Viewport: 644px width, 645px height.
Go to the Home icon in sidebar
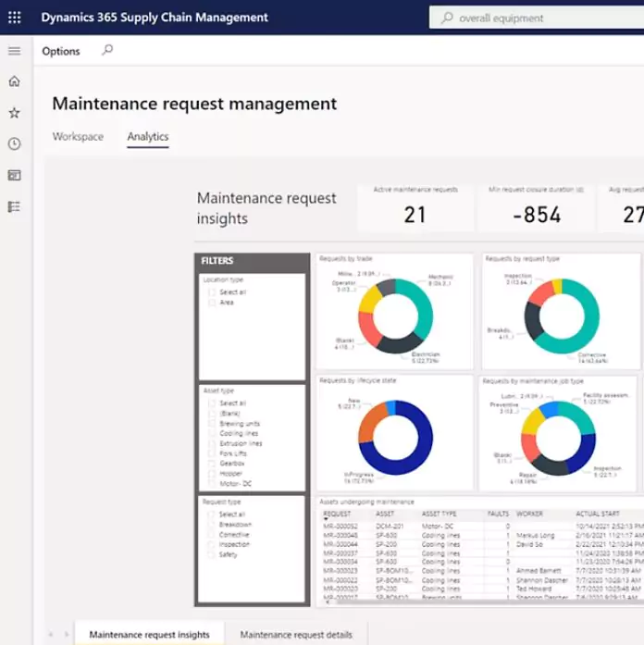14,81
